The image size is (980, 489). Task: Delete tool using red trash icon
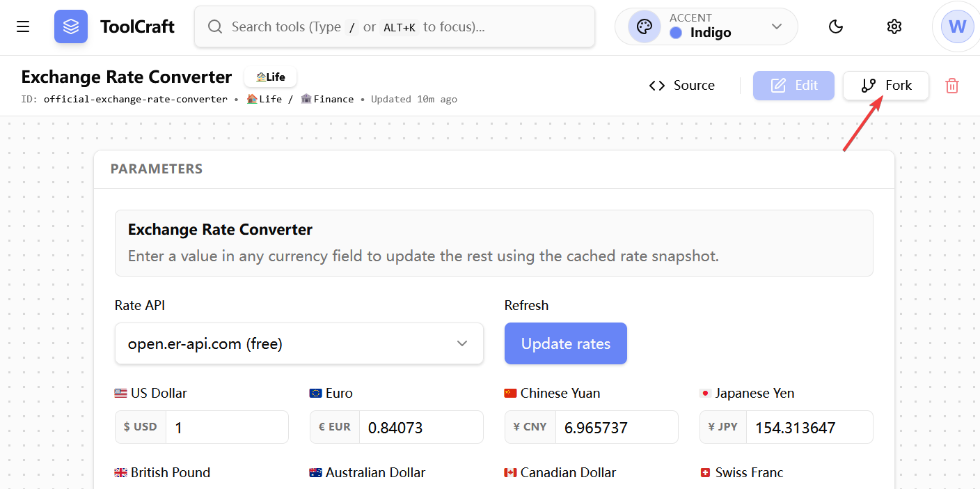coord(951,86)
